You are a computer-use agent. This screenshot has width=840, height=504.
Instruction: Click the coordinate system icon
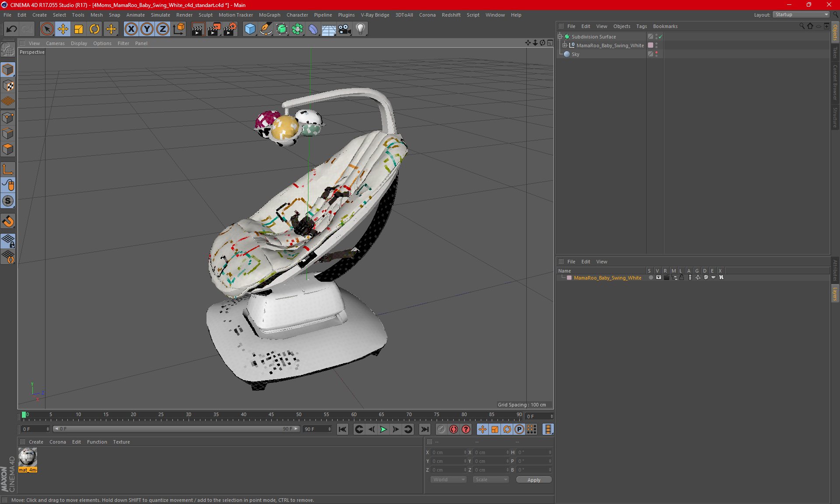click(x=178, y=29)
